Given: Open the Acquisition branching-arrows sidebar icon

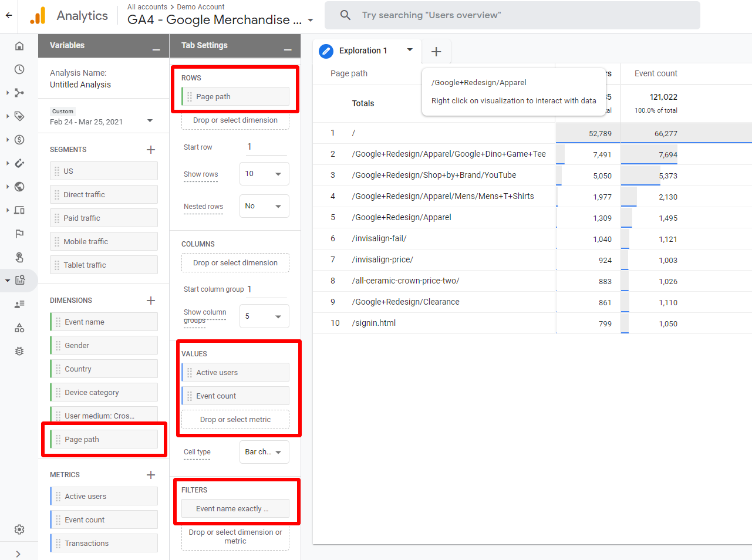Looking at the screenshot, I should [19, 93].
